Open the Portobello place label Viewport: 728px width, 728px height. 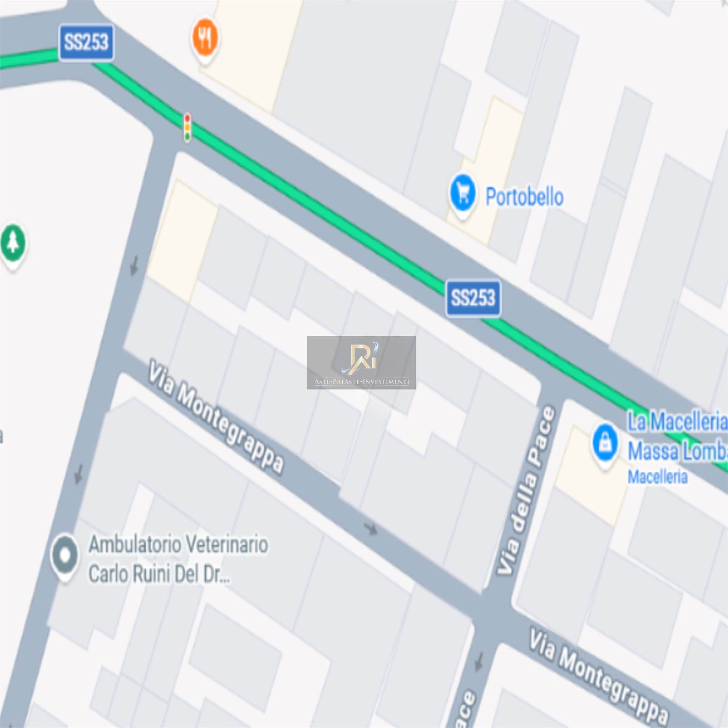[x=525, y=197]
